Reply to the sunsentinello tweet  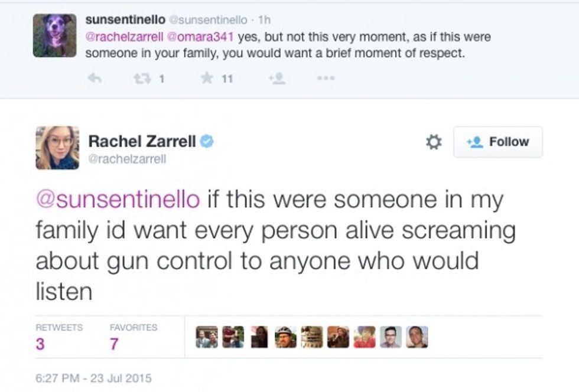click(x=92, y=77)
